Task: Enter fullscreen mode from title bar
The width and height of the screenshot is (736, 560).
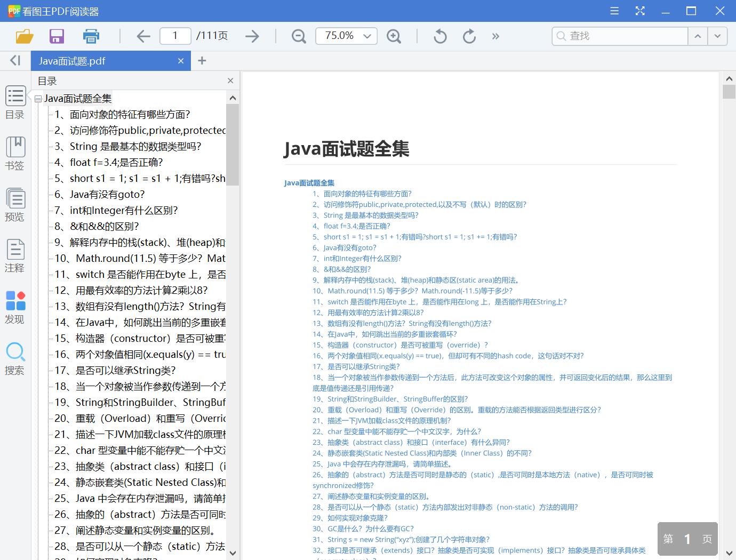Action: click(640, 11)
